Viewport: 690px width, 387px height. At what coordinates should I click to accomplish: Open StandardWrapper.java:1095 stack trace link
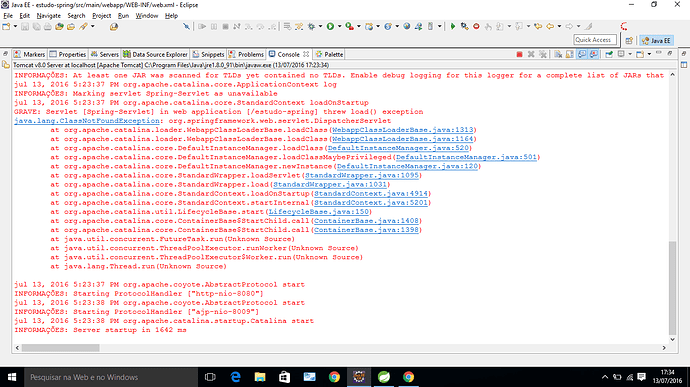pyautogui.click(x=362, y=175)
